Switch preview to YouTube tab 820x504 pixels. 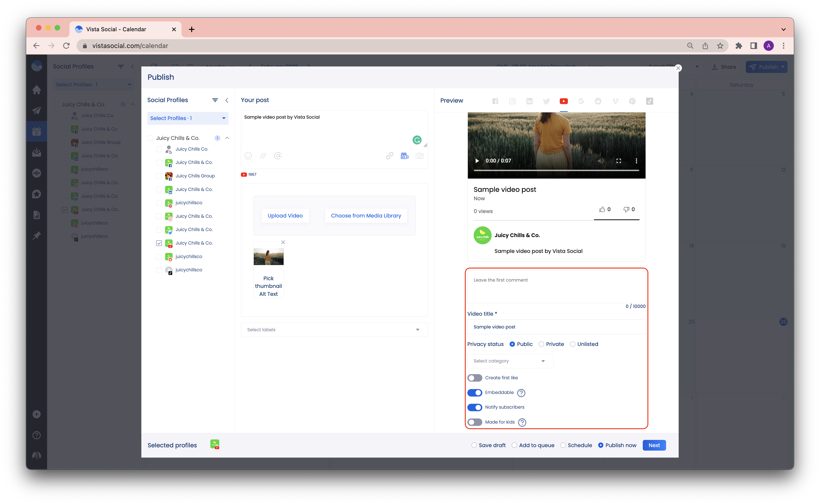[x=563, y=101]
